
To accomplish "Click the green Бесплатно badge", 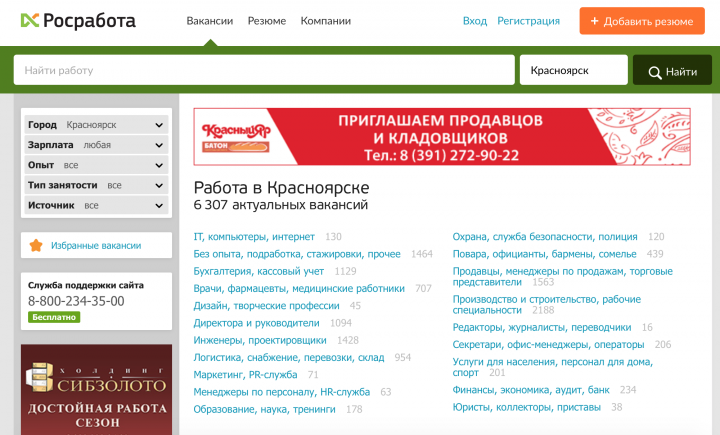I will coord(54,317).
